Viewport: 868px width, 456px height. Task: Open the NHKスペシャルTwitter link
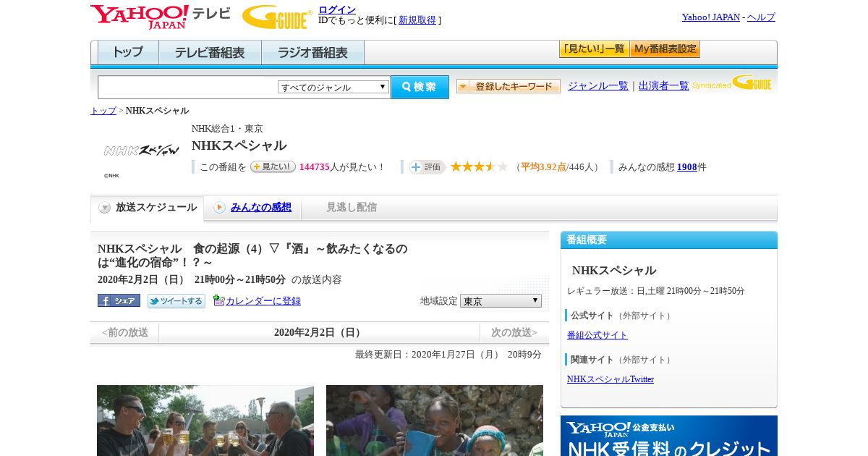[610, 379]
